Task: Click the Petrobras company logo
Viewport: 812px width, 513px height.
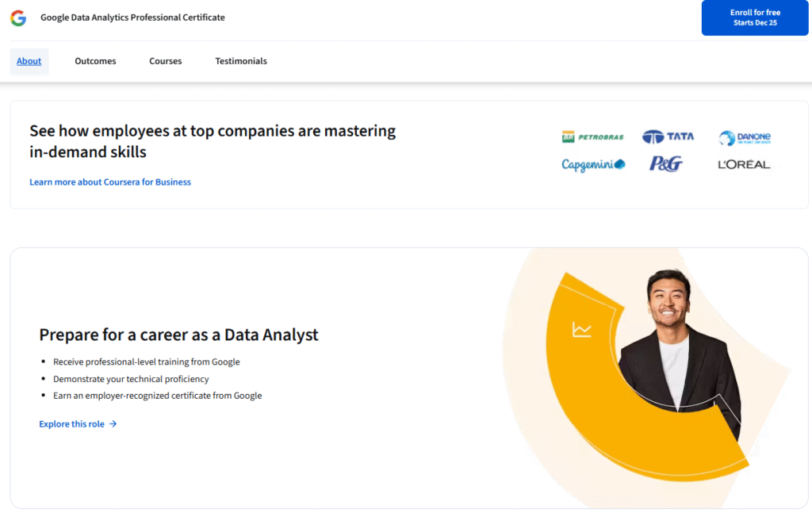Action: [593, 136]
